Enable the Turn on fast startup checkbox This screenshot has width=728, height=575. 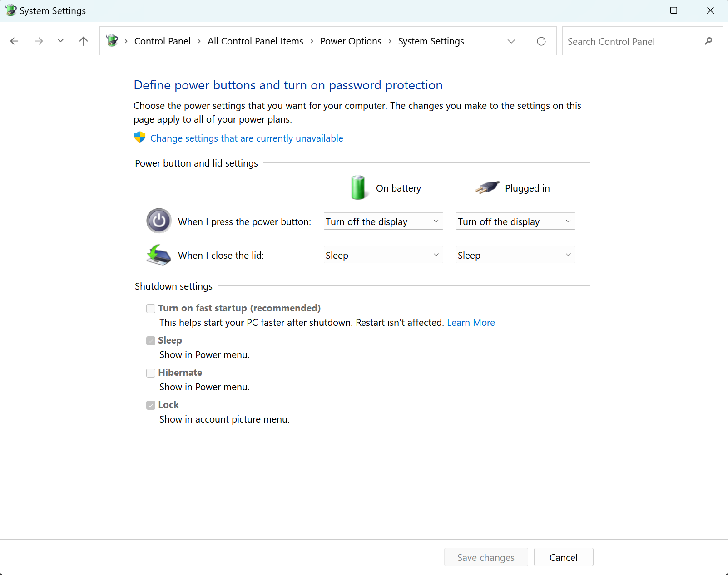point(151,309)
